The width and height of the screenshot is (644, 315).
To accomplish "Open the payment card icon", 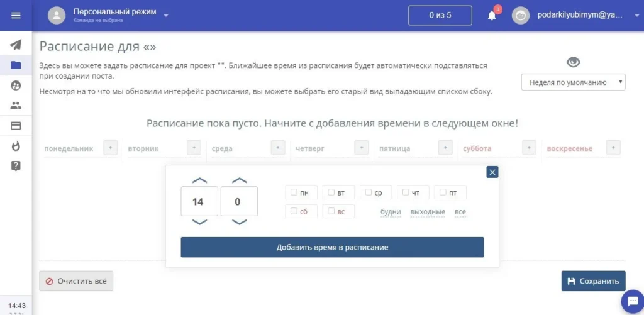I will (x=16, y=126).
